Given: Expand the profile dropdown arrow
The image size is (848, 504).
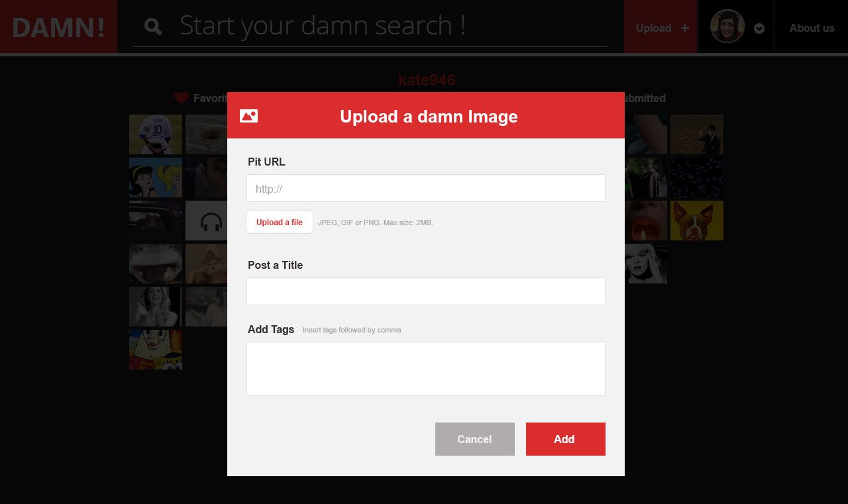Looking at the screenshot, I should point(759,28).
